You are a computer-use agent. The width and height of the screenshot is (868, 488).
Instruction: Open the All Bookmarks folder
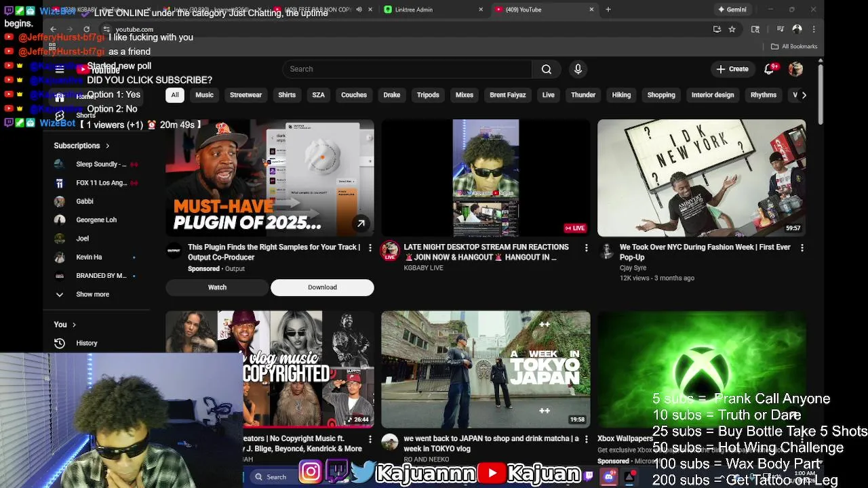pyautogui.click(x=794, y=46)
